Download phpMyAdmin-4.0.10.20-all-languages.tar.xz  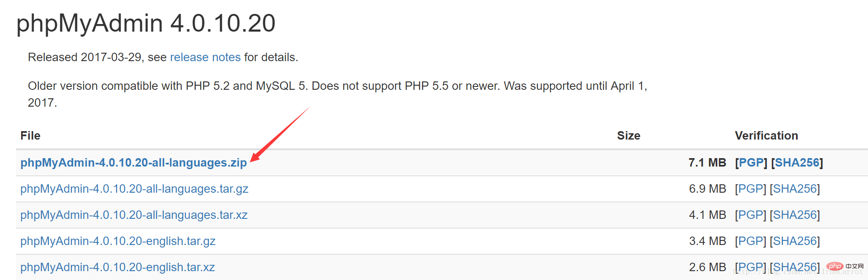(x=134, y=215)
